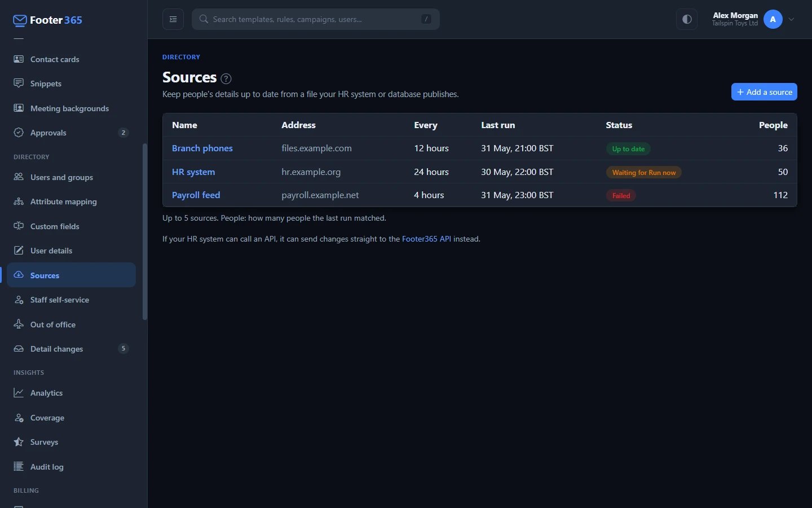Toggle dark/light theme button
The image size is (812, 508).
pos(687,19)
